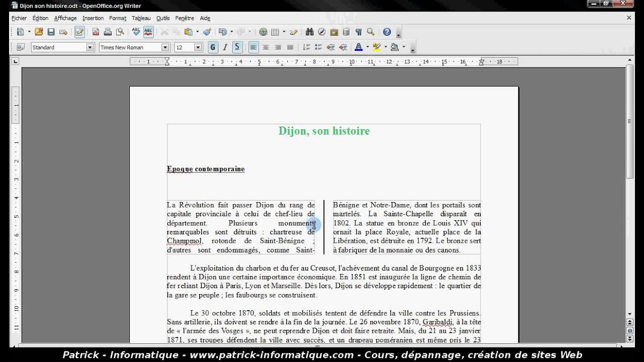Click the title "Dijon, son histoire"

(x=324, y=131)
